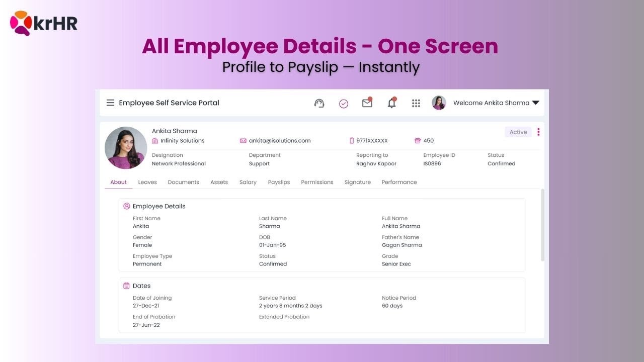644x362 pixels.
Task: View the Payslips tab
Action: pyautogui.click(x=279, y=182)
